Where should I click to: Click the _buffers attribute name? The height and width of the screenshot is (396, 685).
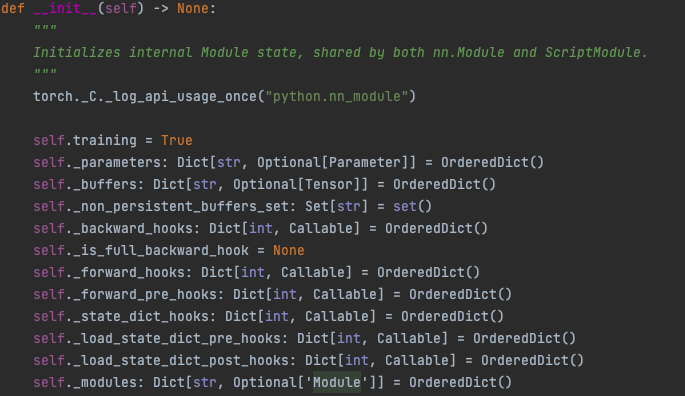tap(105, 184)
